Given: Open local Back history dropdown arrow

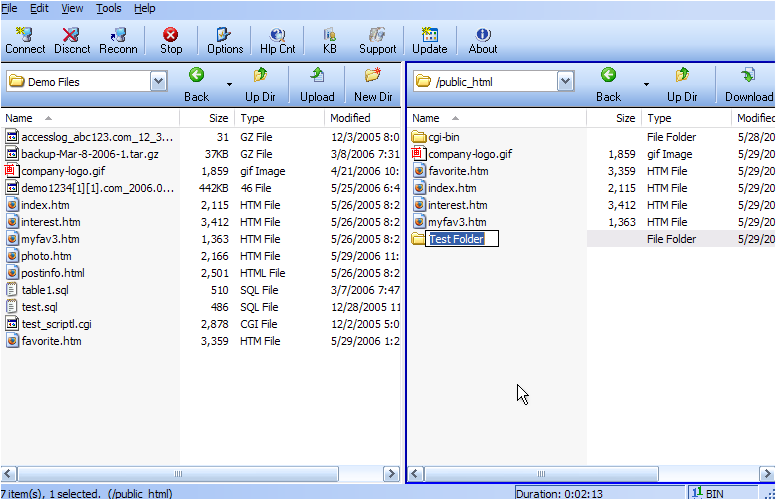Looking at the screenshot, I should tap(229, 85).
